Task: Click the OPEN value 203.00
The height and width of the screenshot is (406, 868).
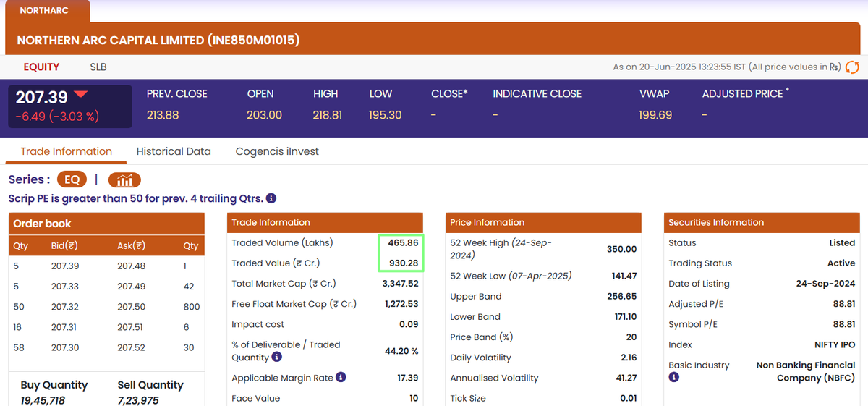Action: pyautogui.click(x=265, y=115)
